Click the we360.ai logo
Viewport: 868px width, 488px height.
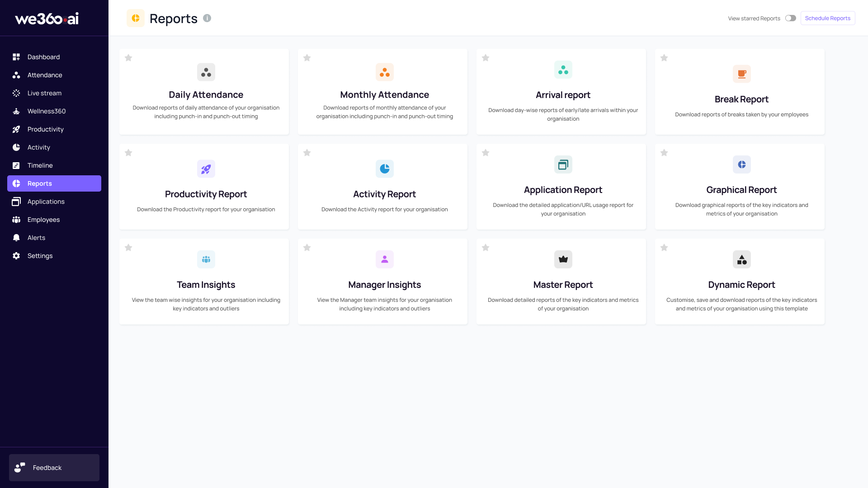(x=47, y=19)
